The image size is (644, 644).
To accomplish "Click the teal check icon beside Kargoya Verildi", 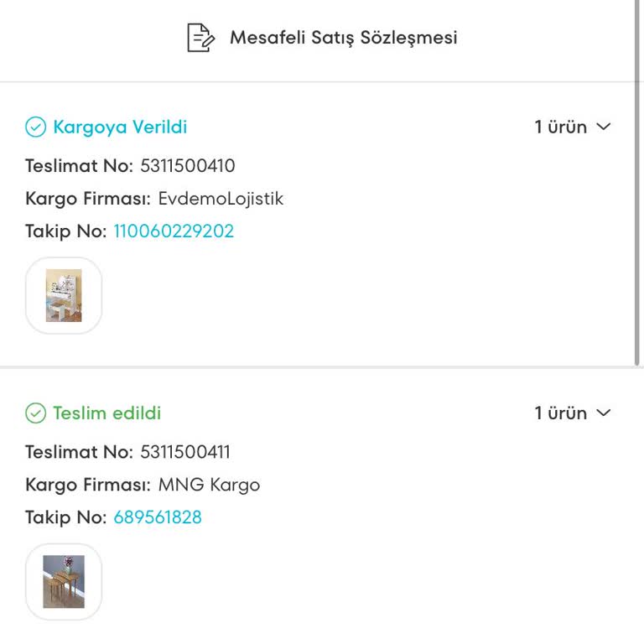I will [x=35, y=127].
